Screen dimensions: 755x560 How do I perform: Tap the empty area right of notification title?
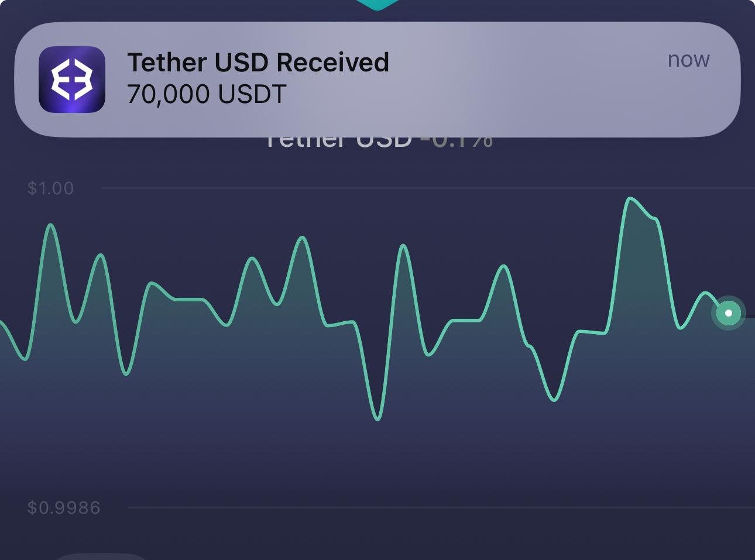(x=527, y=63)
